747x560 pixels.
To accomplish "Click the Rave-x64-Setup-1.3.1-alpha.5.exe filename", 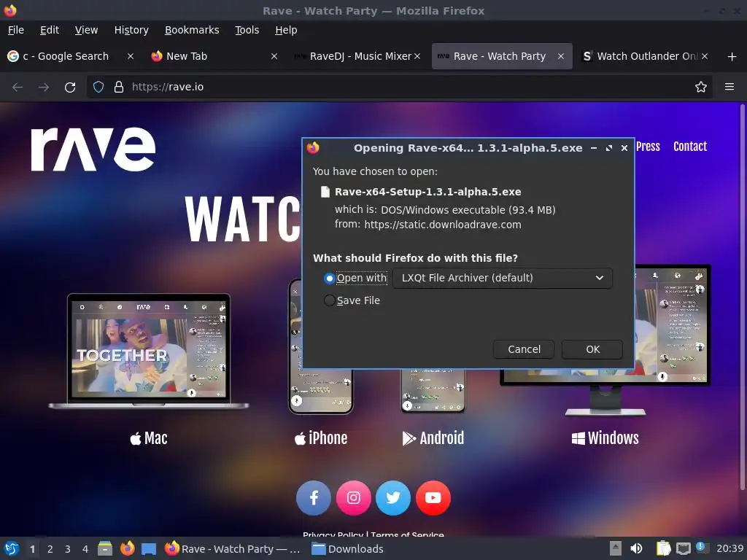I will 427,192.
